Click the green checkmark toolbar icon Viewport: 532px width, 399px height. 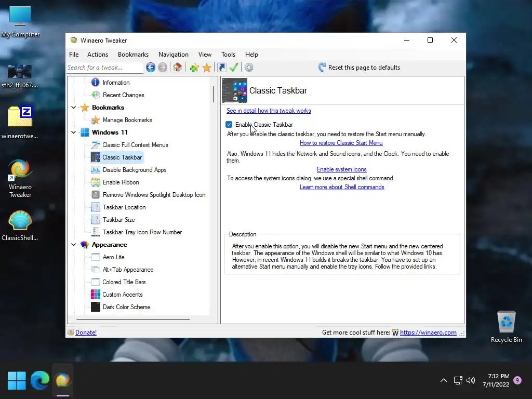tap(234, 68)
